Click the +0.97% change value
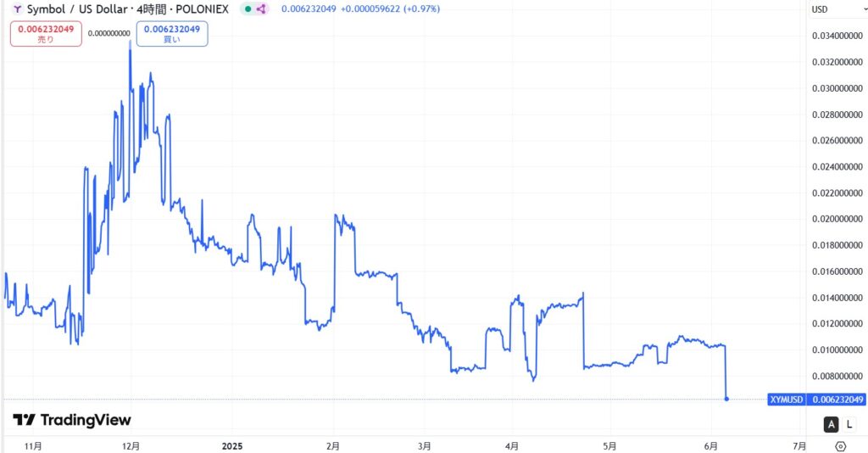The height and width of the screenshot is (453, 868). 422,8
